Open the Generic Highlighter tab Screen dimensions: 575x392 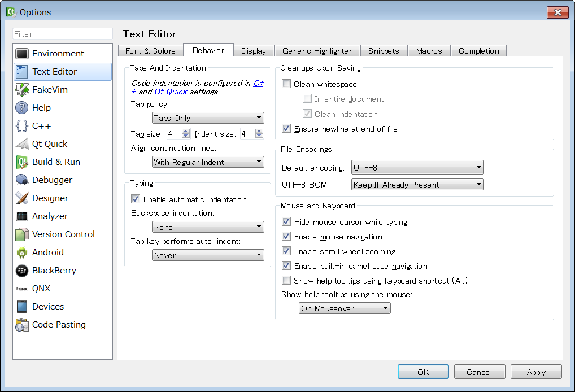point(317,51)
